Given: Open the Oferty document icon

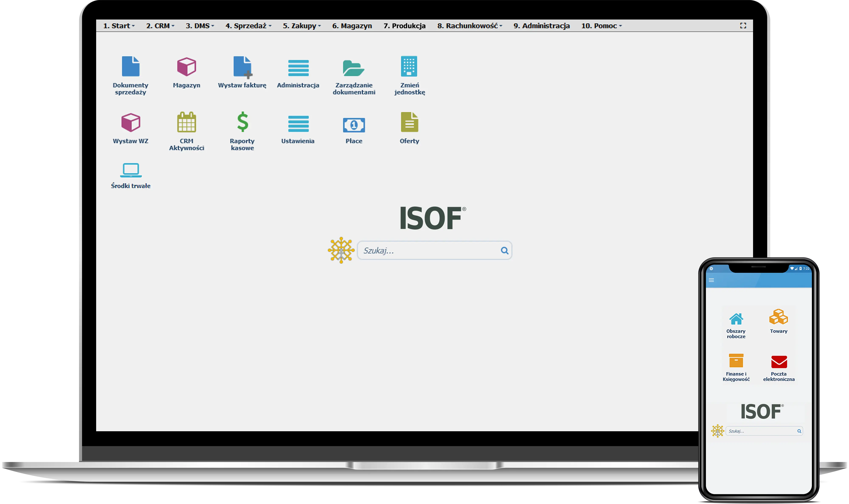Looking at the screenshot, I should [x=409, y=122].
